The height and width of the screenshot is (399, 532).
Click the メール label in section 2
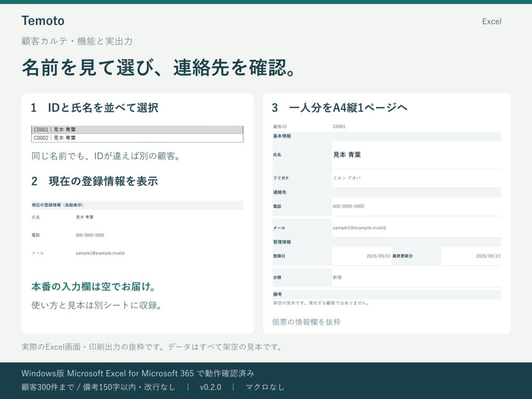coord(37,253)
